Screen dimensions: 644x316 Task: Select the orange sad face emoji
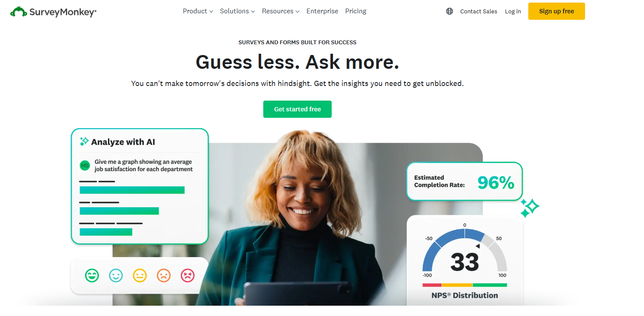(164, 275)
